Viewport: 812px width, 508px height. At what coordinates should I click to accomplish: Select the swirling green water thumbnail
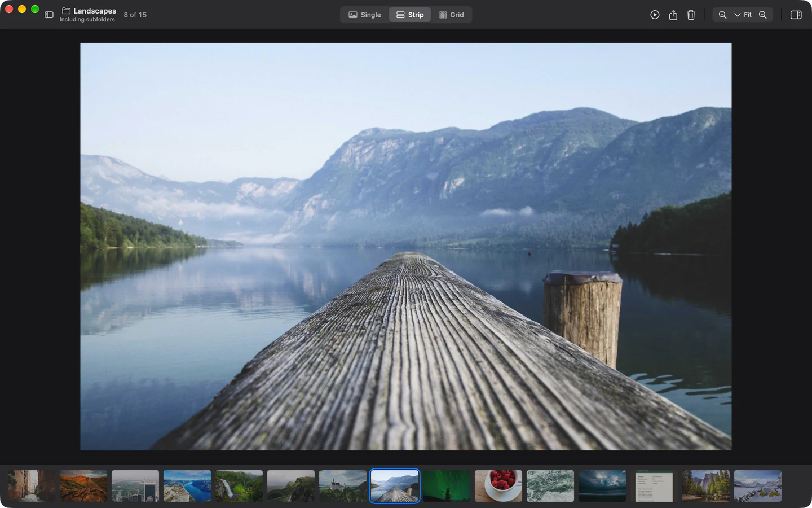point(550,486)
